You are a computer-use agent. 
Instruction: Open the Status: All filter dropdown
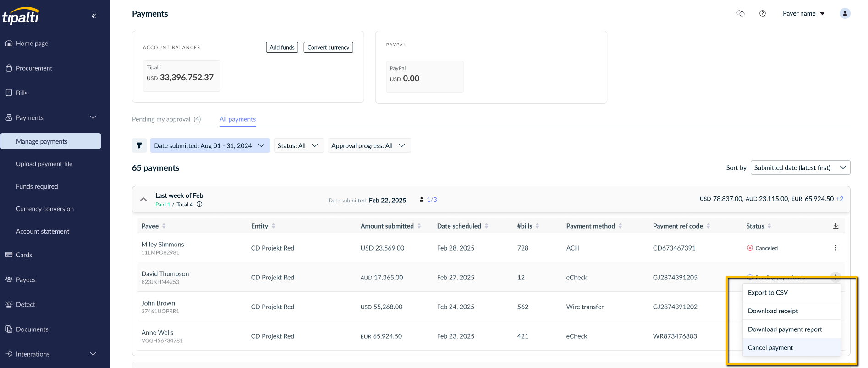(299, 145)
